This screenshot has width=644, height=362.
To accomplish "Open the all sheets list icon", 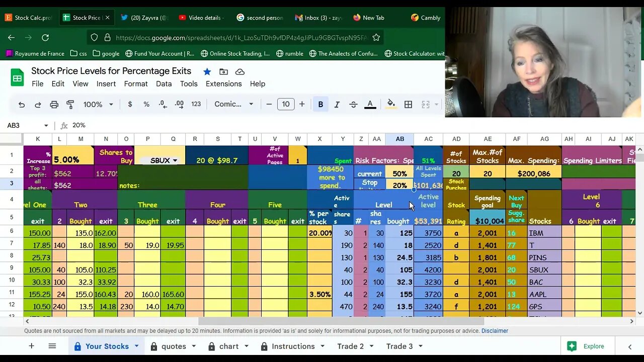I will click(x=52, y=346).
